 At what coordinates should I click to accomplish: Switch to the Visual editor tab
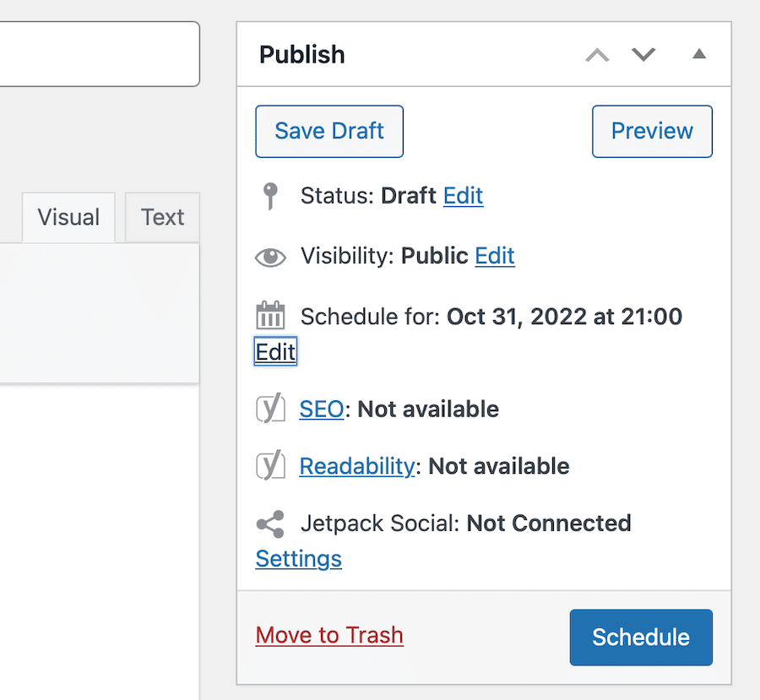[68, 218]
